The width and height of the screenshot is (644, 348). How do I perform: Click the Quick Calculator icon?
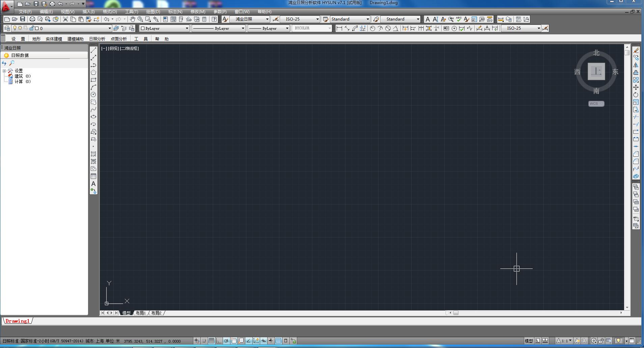pyautogui.click(x=204, y=19)
